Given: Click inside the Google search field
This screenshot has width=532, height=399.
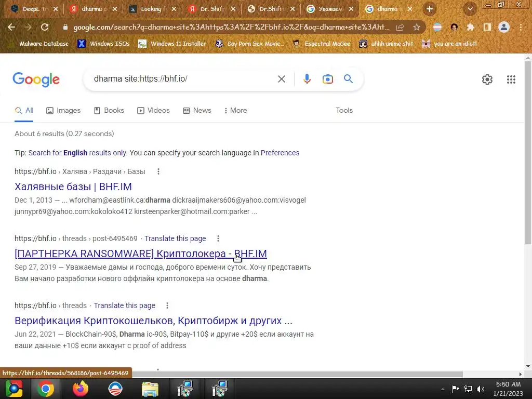Looking at the screenshot, I should (183, 79).
